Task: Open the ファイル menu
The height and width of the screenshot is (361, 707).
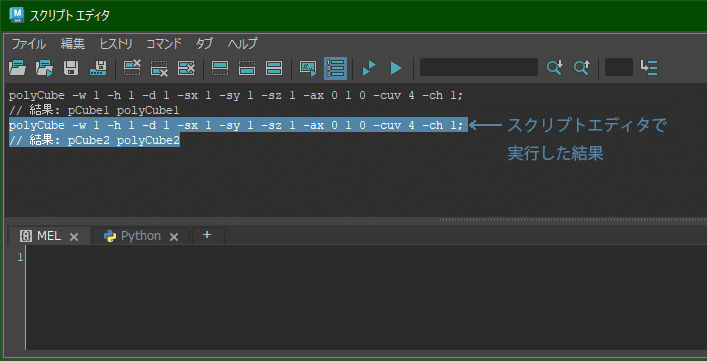Action: tap(28, 44)
